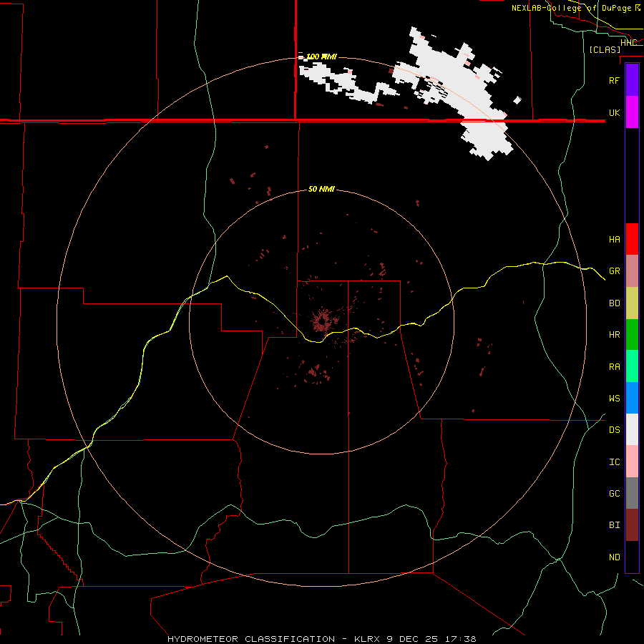Click the "HR" legend label

click(x=615, y=335)
